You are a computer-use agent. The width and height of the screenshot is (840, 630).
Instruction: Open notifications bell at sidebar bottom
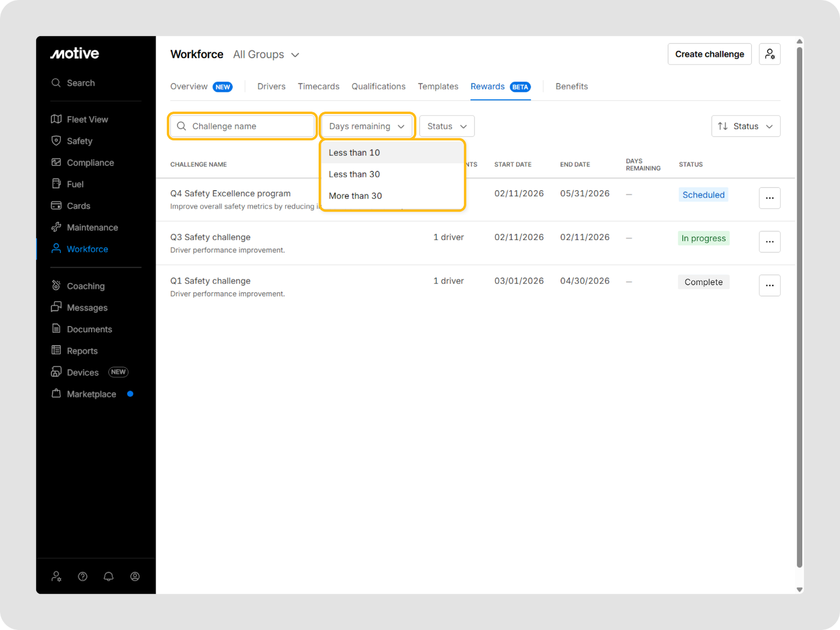(109, 576)
